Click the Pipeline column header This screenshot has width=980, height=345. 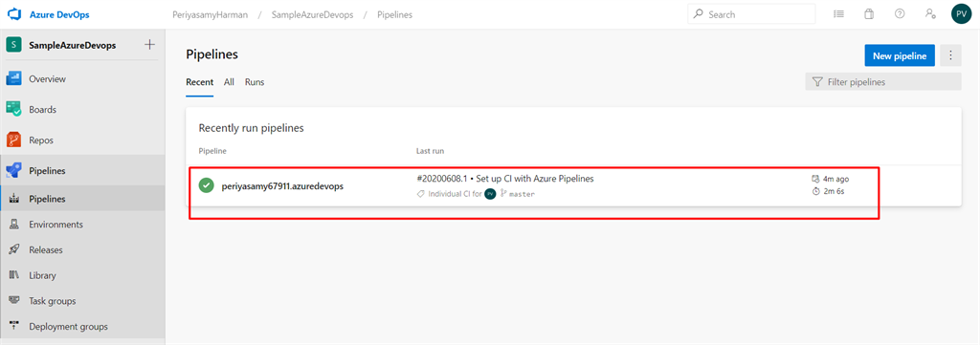coord(212,151)
